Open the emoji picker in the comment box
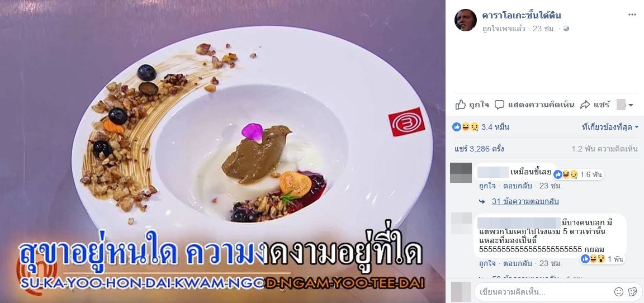 tap(618, 292)
